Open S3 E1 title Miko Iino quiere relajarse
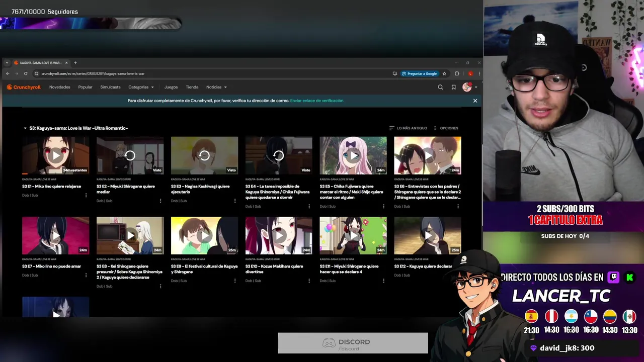644x362 pixels. 51,187
